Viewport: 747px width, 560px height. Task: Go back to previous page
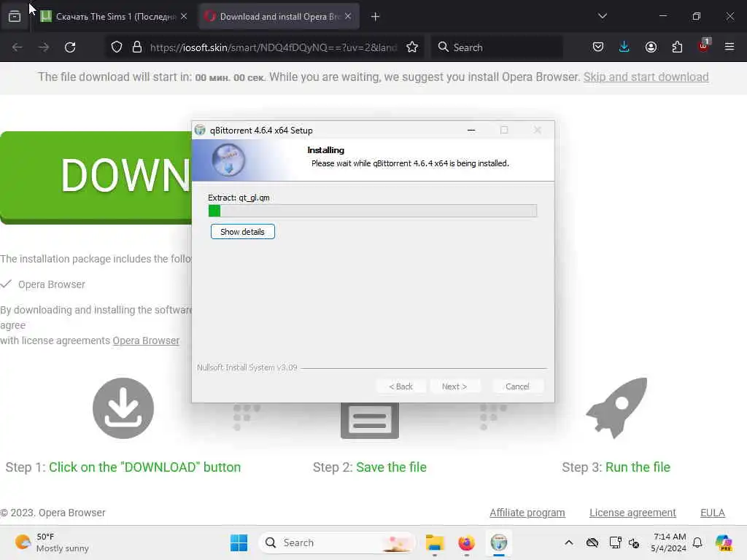click(x=18, y=47)
